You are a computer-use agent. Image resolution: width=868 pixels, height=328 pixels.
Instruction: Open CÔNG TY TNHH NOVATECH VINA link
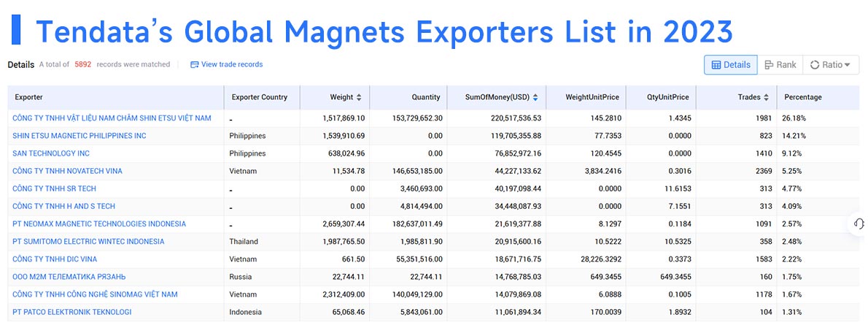pyautogui.click(x=68, y=171)
